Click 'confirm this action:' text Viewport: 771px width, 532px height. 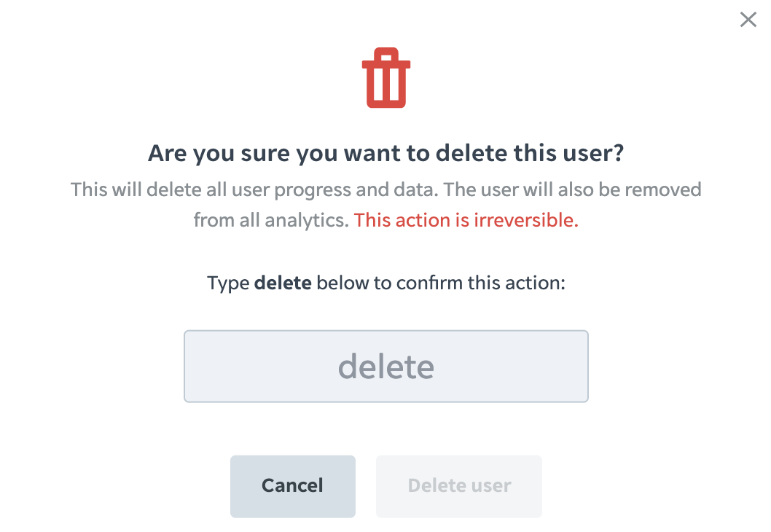[481, 283]
